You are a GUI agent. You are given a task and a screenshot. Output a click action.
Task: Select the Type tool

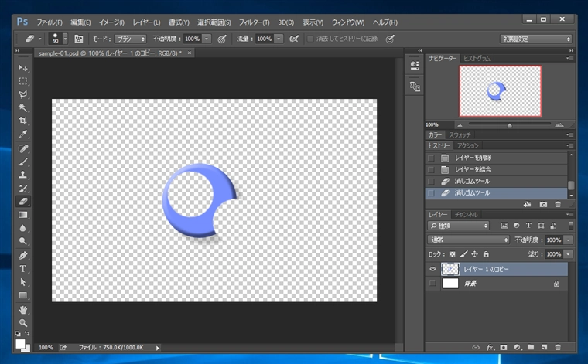pos(23,269)
